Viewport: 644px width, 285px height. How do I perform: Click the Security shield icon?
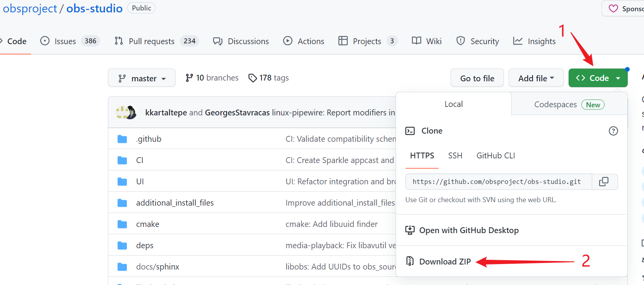click(461, 41)
